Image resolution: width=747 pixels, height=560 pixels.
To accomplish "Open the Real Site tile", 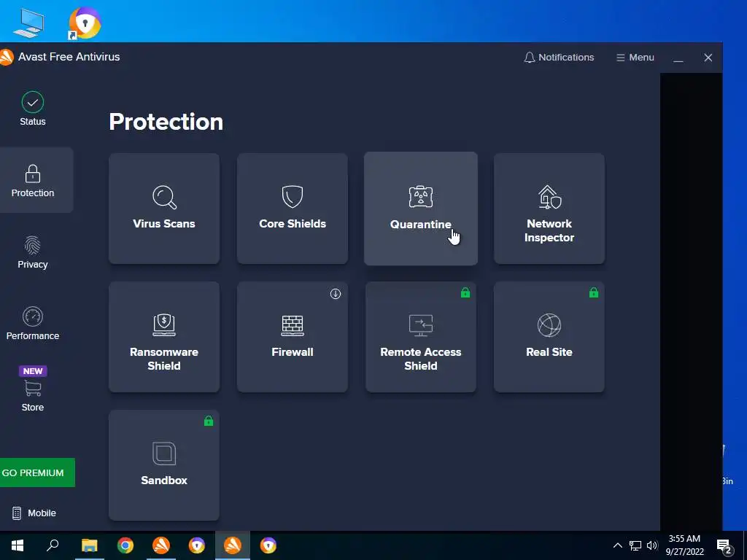I will (549, 337).
